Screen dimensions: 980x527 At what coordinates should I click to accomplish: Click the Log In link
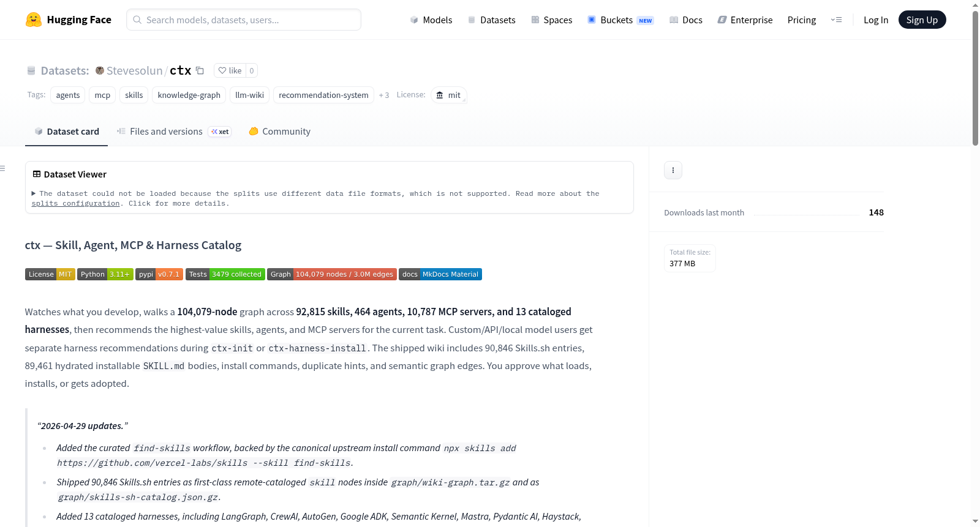876,20
